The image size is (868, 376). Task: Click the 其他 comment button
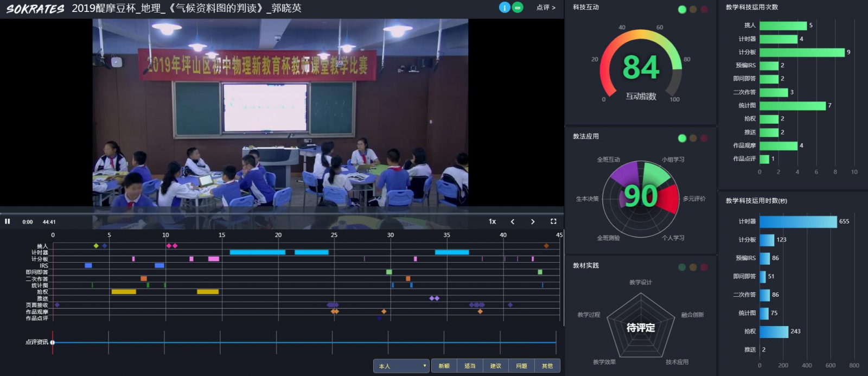click(x=547, y=366)
